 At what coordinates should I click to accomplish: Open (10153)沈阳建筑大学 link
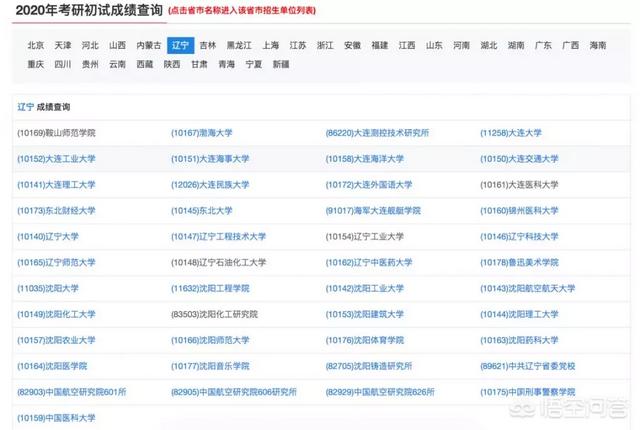click(365, 314)
